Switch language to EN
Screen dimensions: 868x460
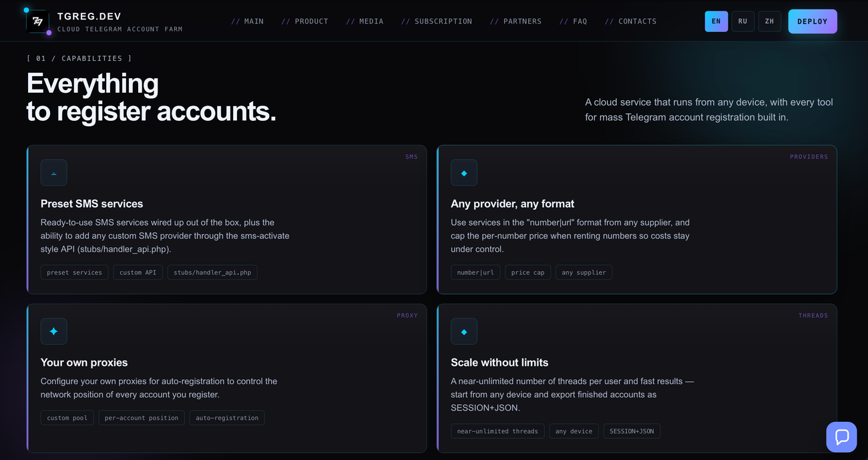[716, 21]
